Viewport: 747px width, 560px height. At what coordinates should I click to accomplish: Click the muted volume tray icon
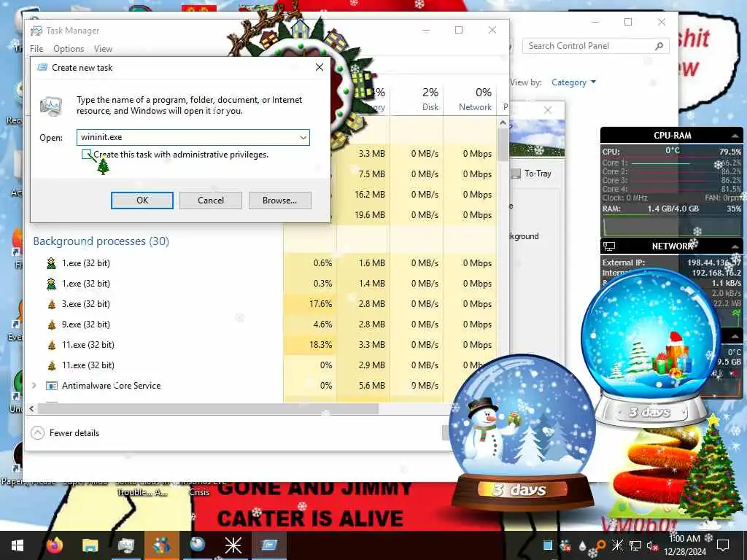[652, 545]
